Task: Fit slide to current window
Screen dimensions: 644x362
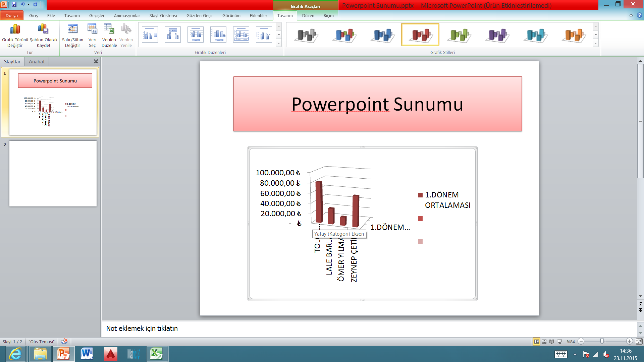Action: [639, 341]
